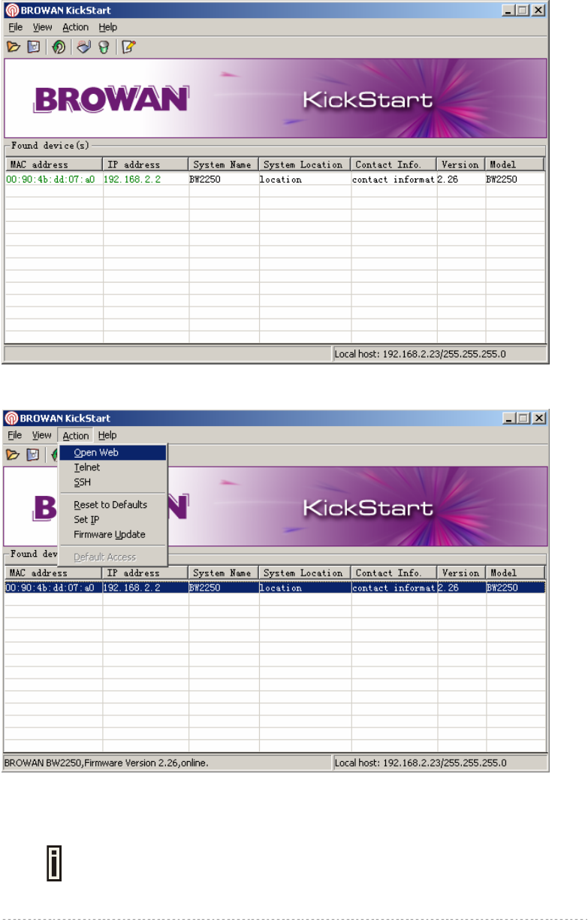Open the Help menu in the upper KickStart window

tap(107, 27)
